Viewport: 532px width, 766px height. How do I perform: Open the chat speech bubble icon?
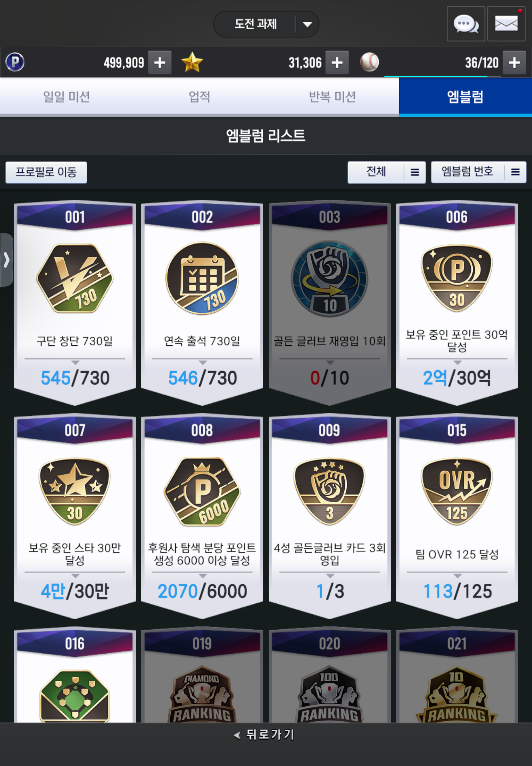pyautogui.click(x=466, y=24)
